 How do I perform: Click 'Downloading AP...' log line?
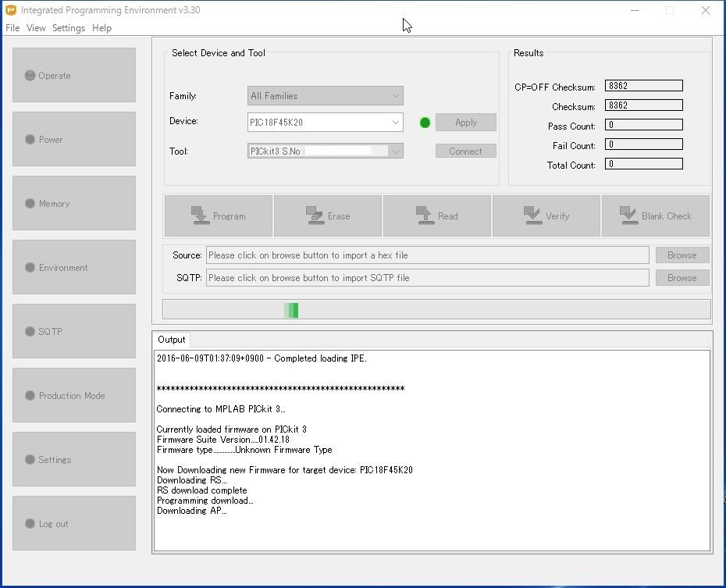192,511
